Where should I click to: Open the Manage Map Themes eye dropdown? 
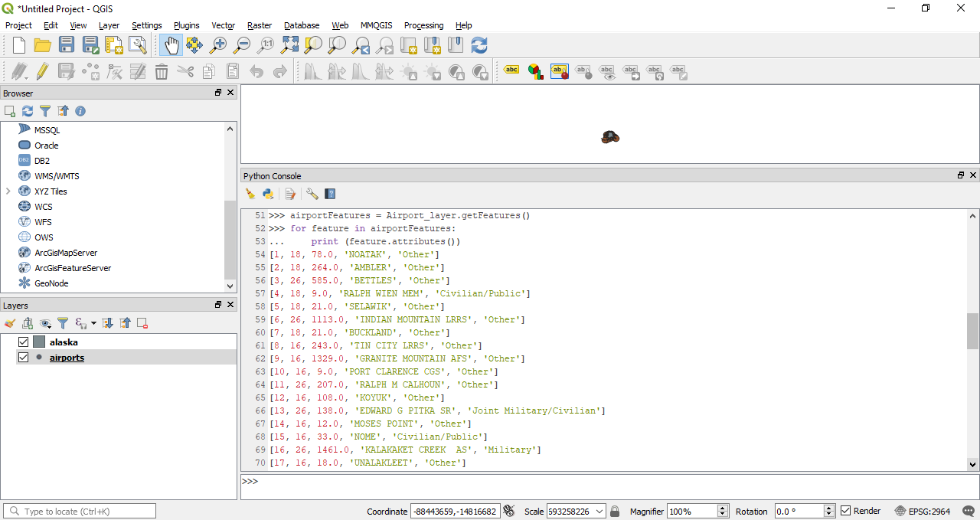tap(46, 323)
